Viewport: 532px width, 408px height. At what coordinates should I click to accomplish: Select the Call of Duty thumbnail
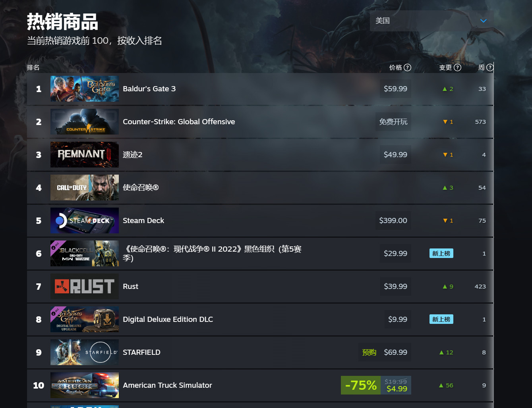pos(85,188)
